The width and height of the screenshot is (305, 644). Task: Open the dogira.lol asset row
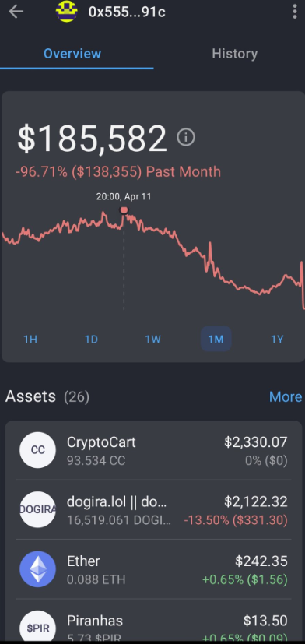153,510
